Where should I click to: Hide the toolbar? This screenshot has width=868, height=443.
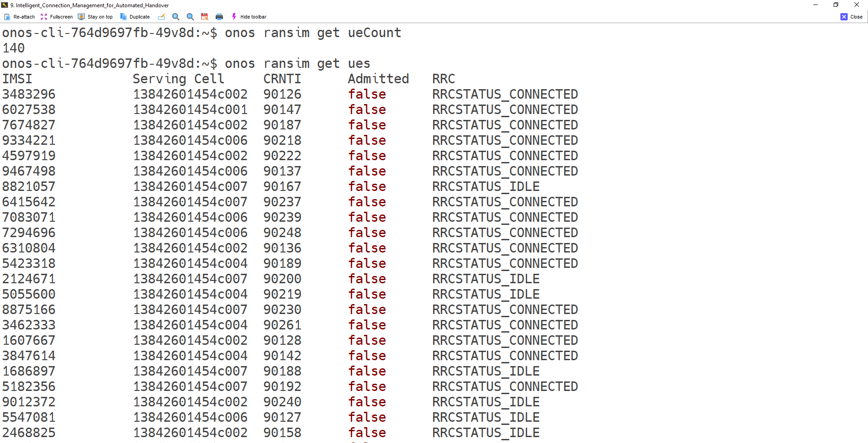click(x=249, y=17)
